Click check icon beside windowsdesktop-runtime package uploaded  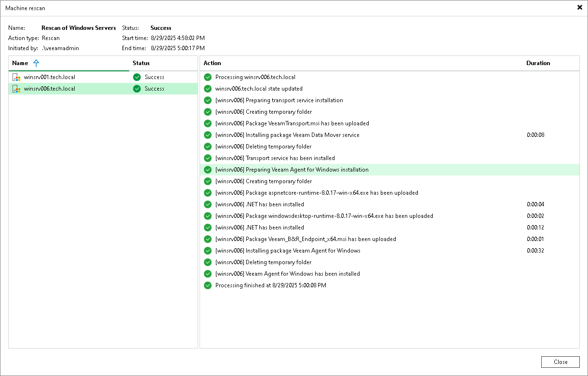coord(208,216)
